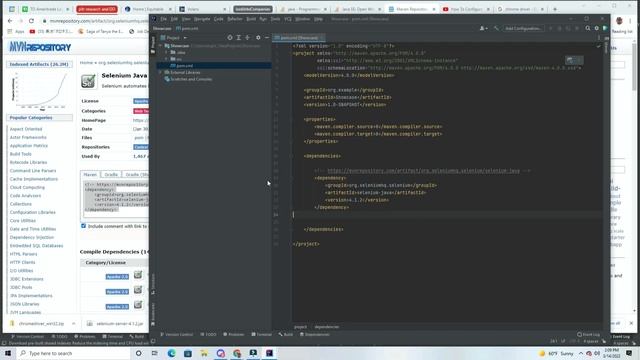Viewport: 640px width, 360px height.
Task: Show hidden system tray icons chevron
Action: pos(581,353)
